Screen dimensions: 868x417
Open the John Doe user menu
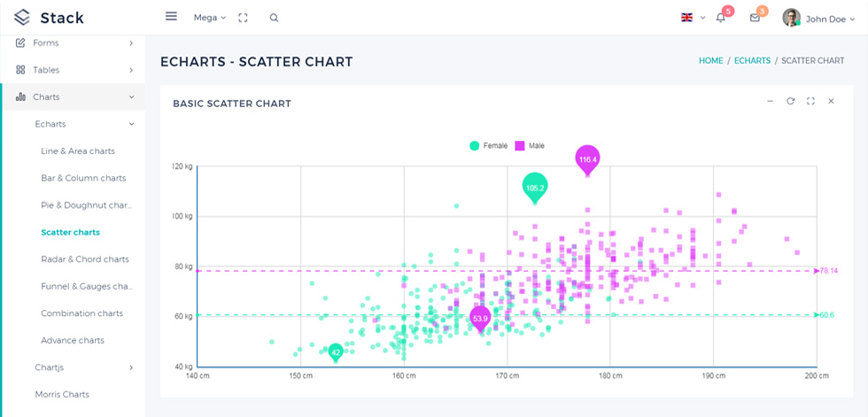point(831,19)
